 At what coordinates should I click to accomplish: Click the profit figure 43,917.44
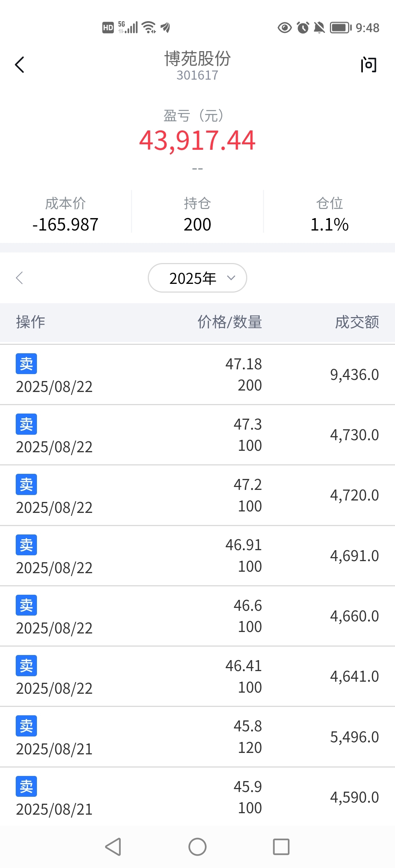(x=197, y=141)
